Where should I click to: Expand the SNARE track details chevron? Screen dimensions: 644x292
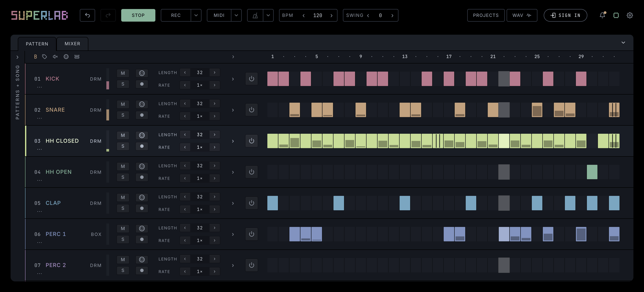click(x=233, y=110)
